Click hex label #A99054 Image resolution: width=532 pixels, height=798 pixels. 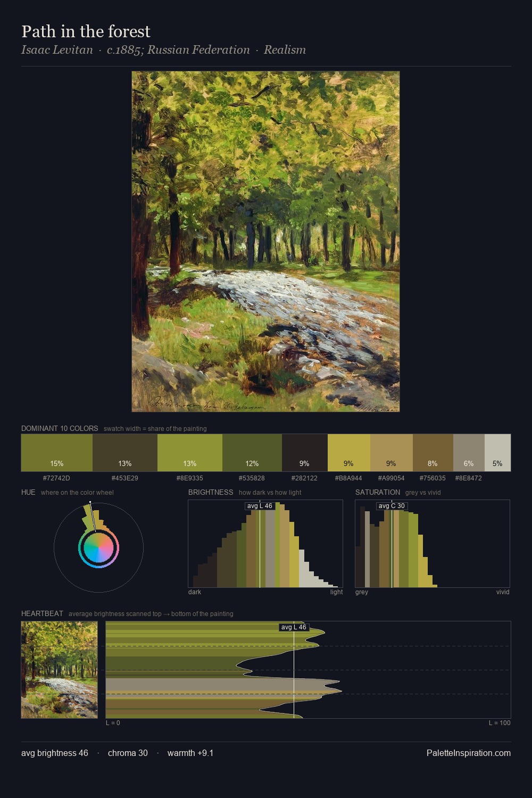click(391, 478)
